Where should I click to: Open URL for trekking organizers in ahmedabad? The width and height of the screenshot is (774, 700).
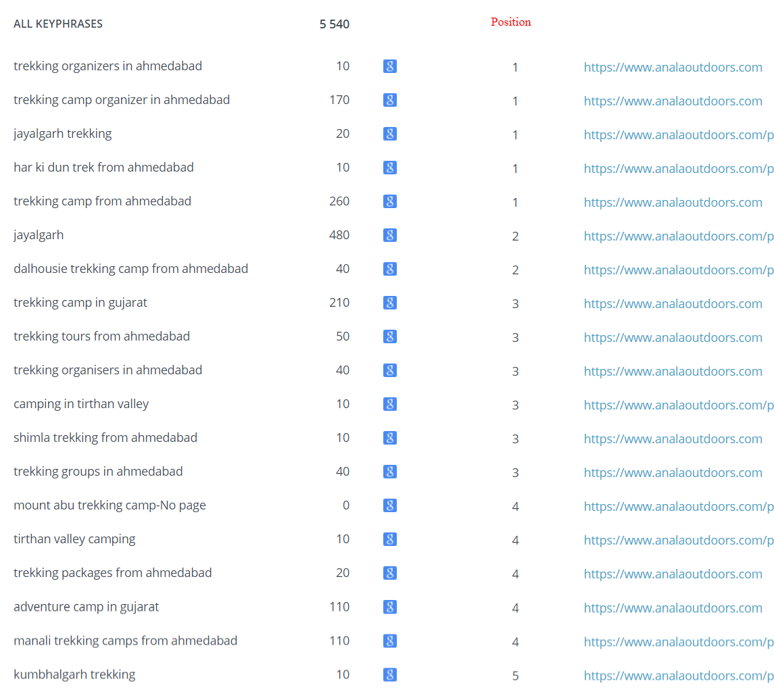coord(673,67)
